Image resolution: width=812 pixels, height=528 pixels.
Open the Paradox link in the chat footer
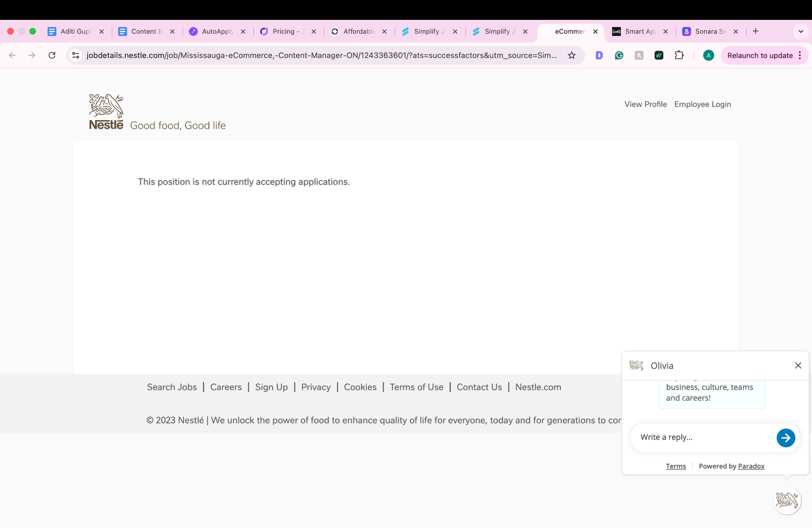click(751, 466)
